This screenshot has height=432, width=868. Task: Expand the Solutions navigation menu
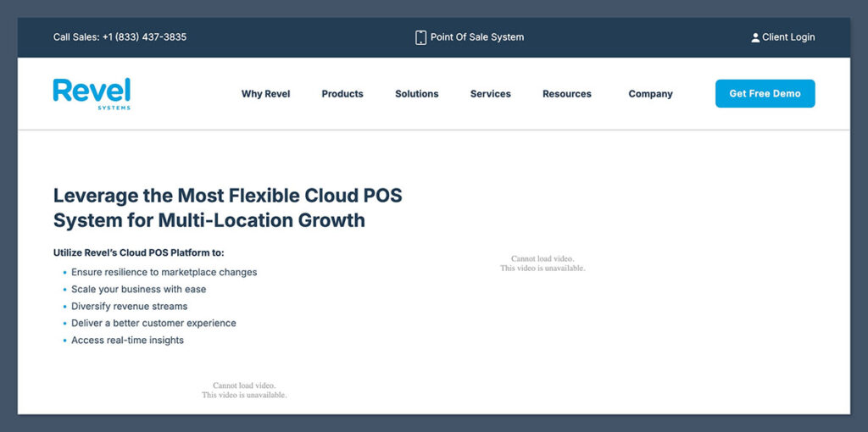[x=416, y=94]
